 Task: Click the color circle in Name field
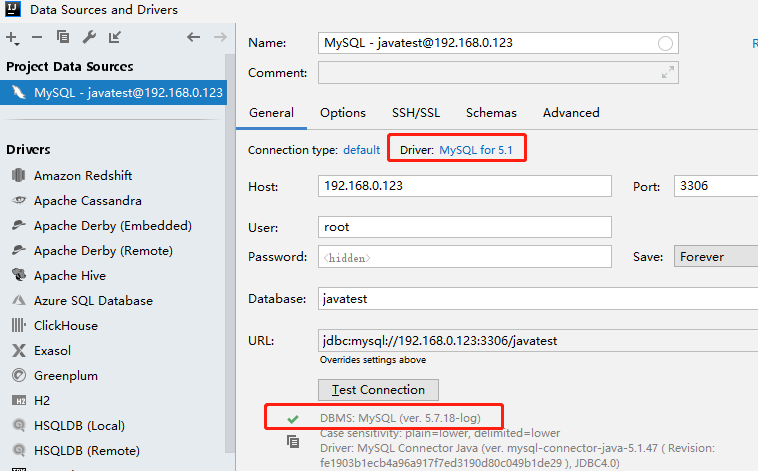(x=665, y=44)
